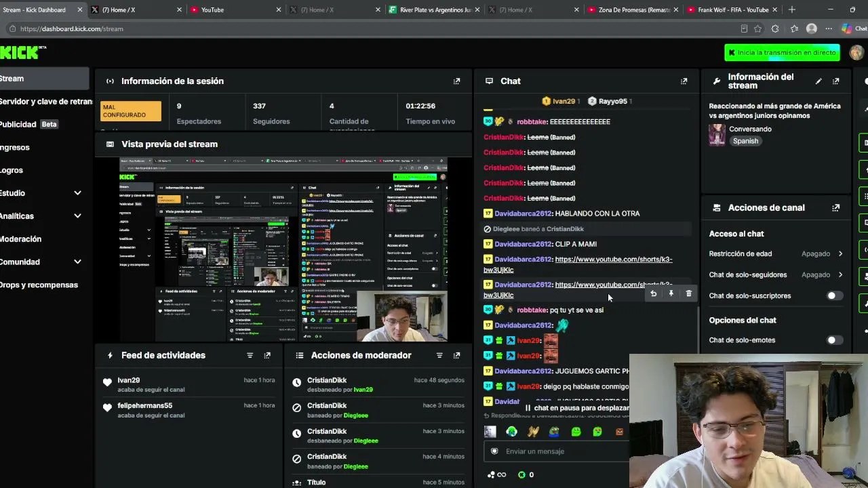The image size is (868, 488).
Task: Click MAL CONFIGURADO status badge
Action: 131,111
